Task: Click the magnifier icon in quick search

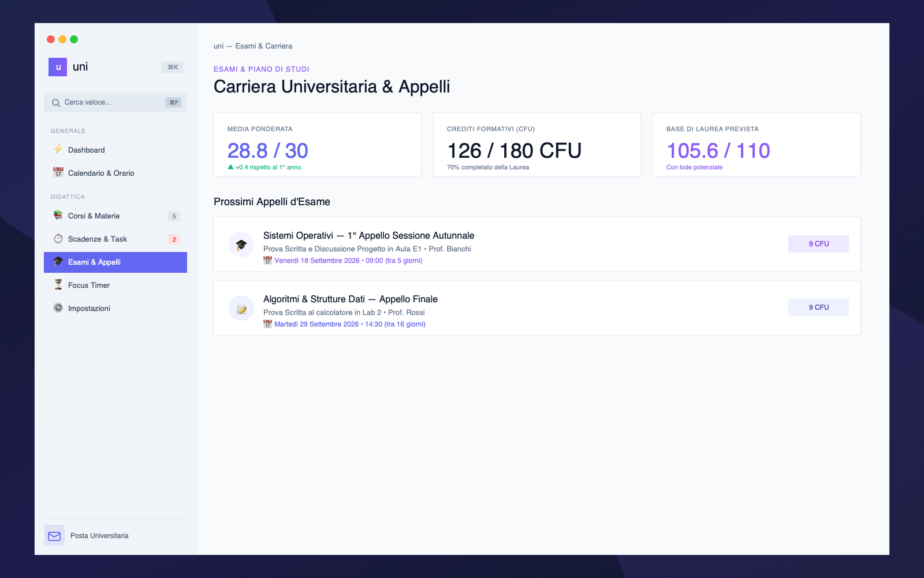Action: click(x=56, y=103)
